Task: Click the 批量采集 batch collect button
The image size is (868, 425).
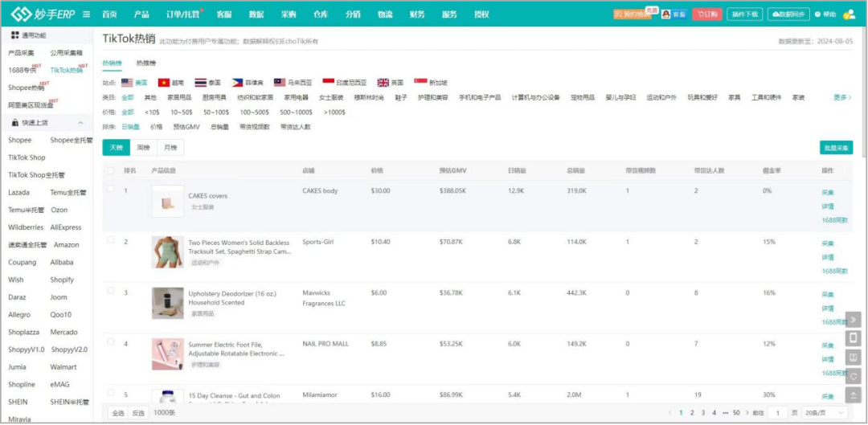Action: click(x=836, y=148)
